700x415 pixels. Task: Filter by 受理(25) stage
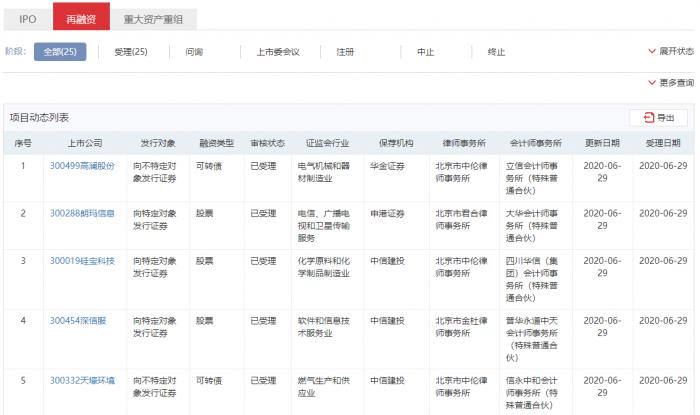click(x=131, y=51)
